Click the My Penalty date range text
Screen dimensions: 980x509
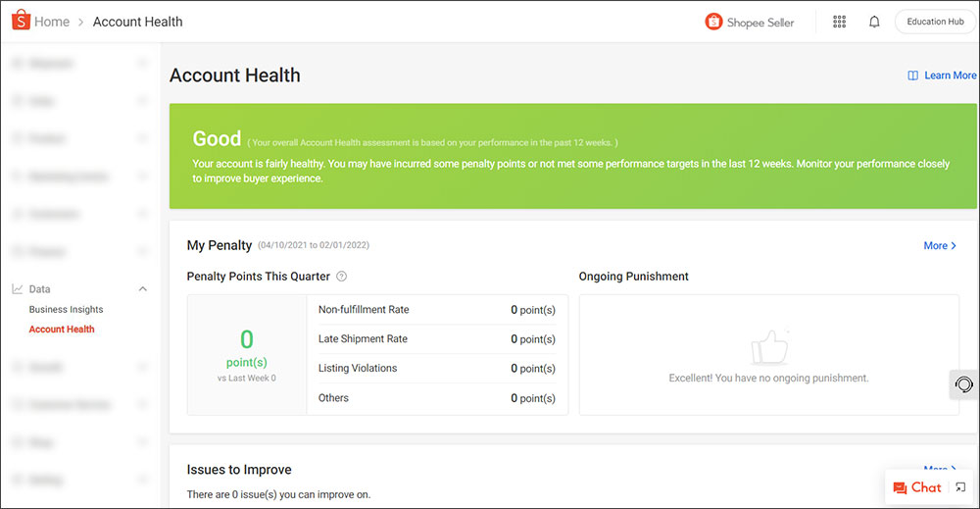point(314,245)
